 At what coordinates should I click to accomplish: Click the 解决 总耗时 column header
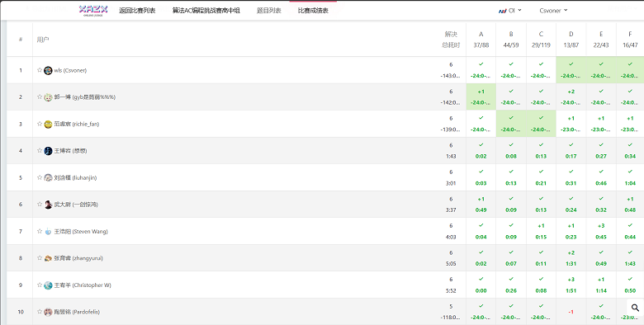click(451, 40)
